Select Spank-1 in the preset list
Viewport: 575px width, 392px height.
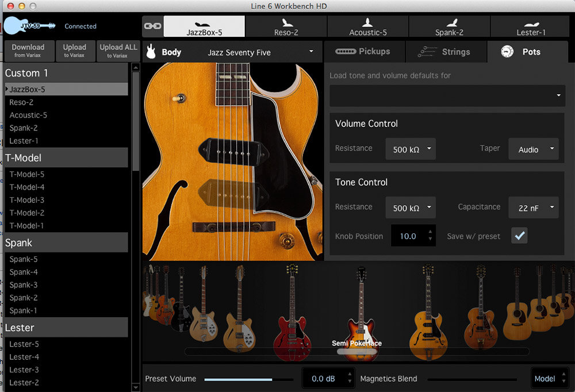pos(66,310)
